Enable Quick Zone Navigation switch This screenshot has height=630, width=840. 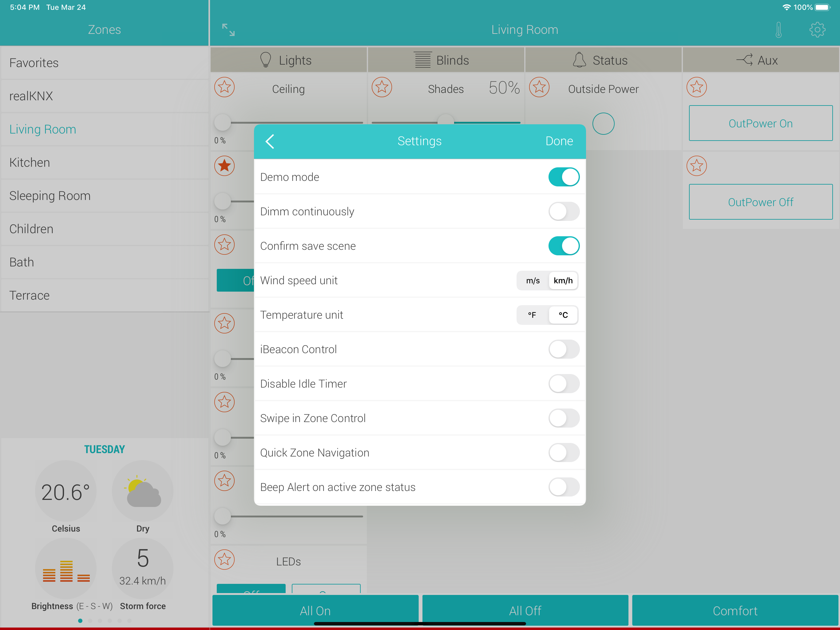tap(564, 453)
